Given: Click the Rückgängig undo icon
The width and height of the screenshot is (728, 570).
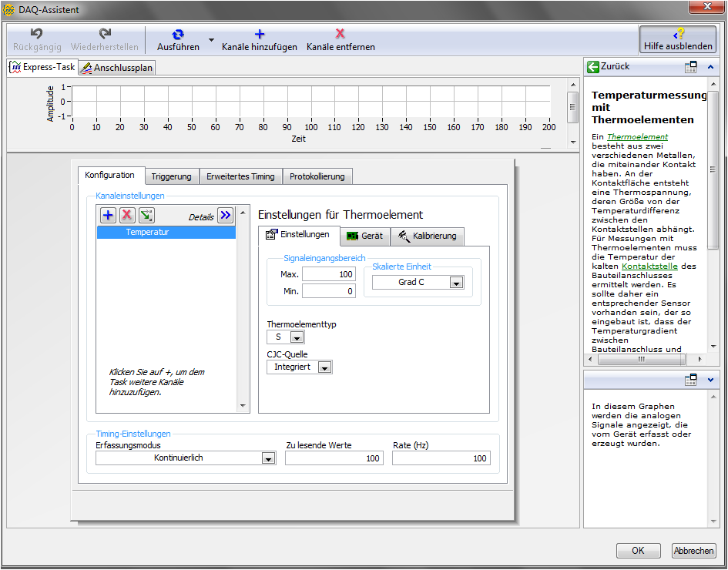Looking at the screenshot, I should pyautogui.click(x=36, y=34).
